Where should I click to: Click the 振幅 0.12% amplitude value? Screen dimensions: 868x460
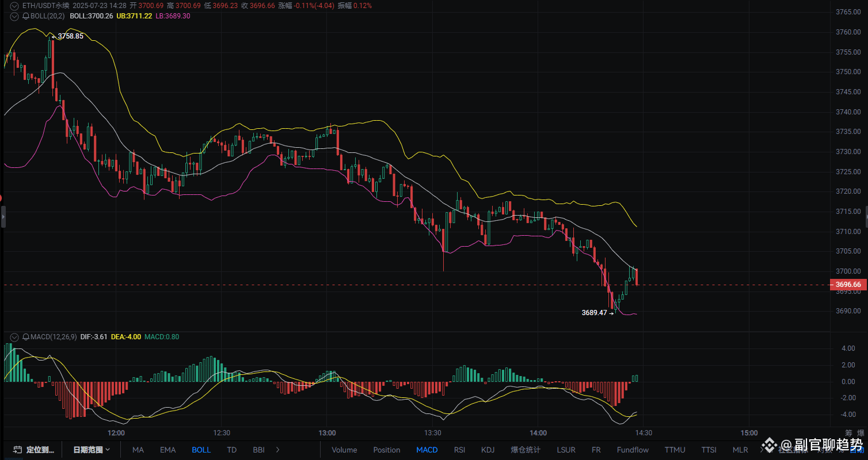pos(354,6)
